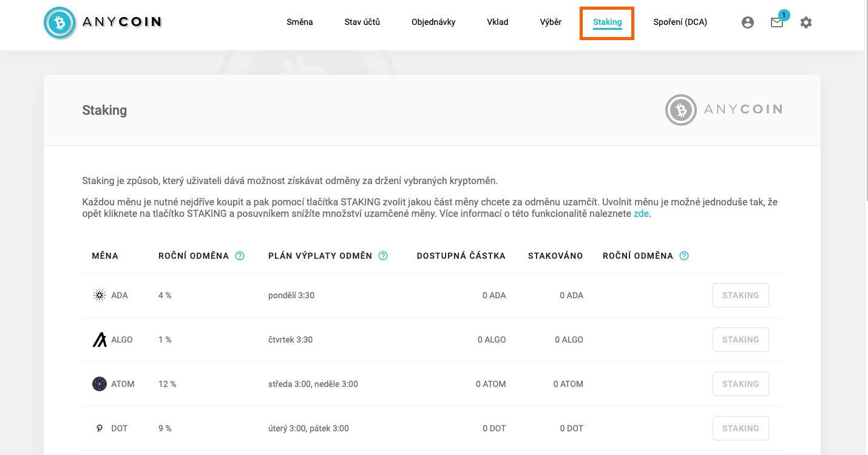Click the STAKING button for ATOM
Image resolution: width=868 pixels, height=455 pixels.
point(741,384)
